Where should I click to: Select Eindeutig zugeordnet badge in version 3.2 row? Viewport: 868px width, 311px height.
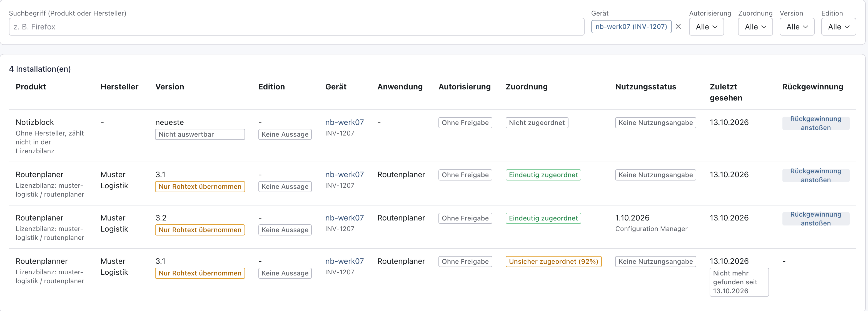543,218
